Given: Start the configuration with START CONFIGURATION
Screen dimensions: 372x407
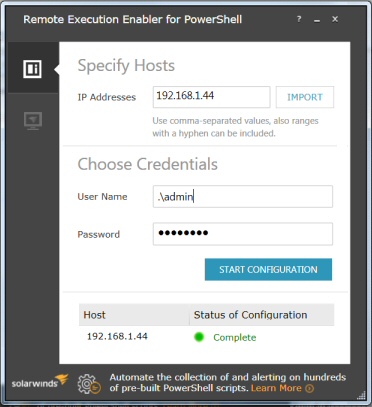Looking at the screenshot, I should (x=268, y=269).
